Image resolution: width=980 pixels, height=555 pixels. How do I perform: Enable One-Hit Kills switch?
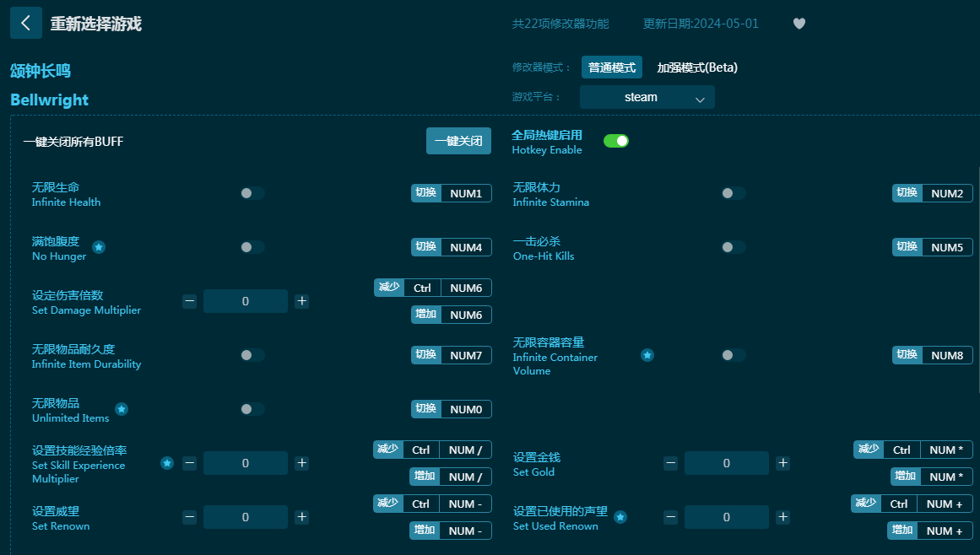tap(734, 247)
